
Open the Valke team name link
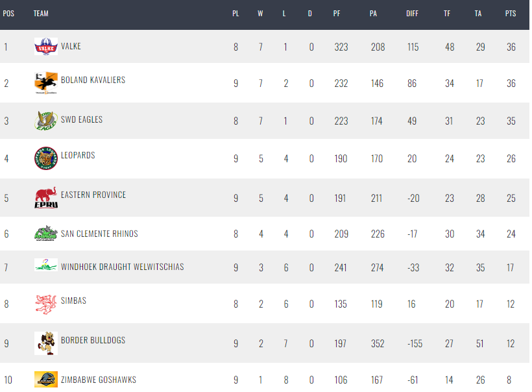[71, 46]
